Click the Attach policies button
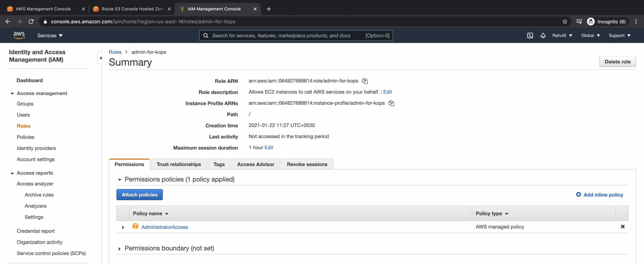Image resolution: width=644 pixels, height=264 pixels. 139,194
